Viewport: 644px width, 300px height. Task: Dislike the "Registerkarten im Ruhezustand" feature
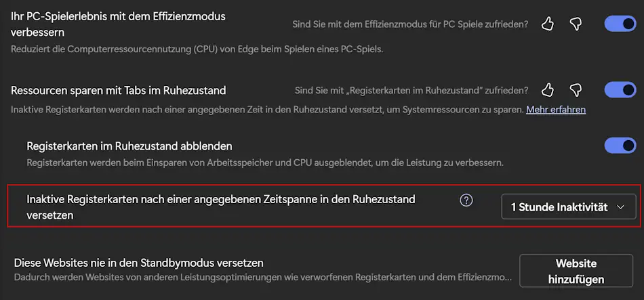click(x=576, y=90)
